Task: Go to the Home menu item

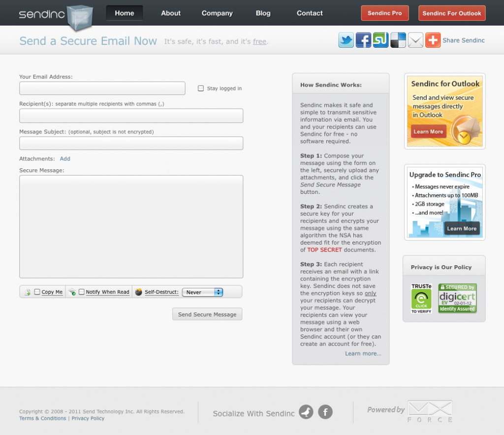Action: (125, 13)
